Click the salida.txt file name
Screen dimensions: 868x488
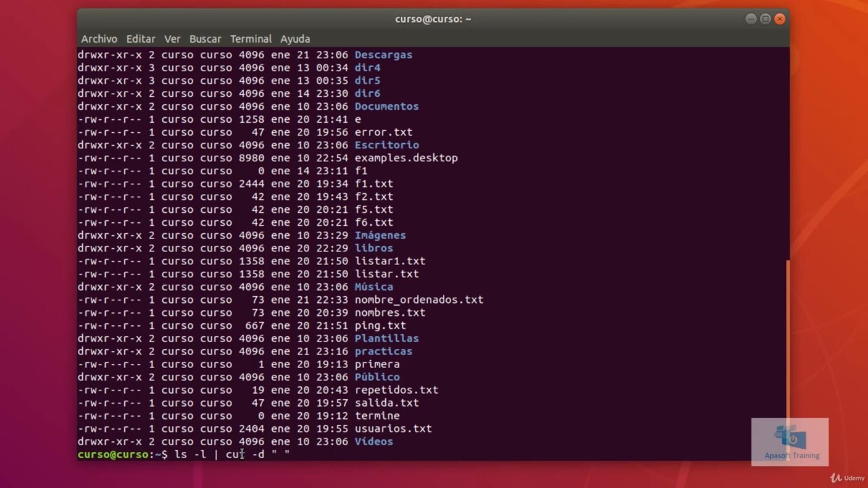[x=387, y=403]
